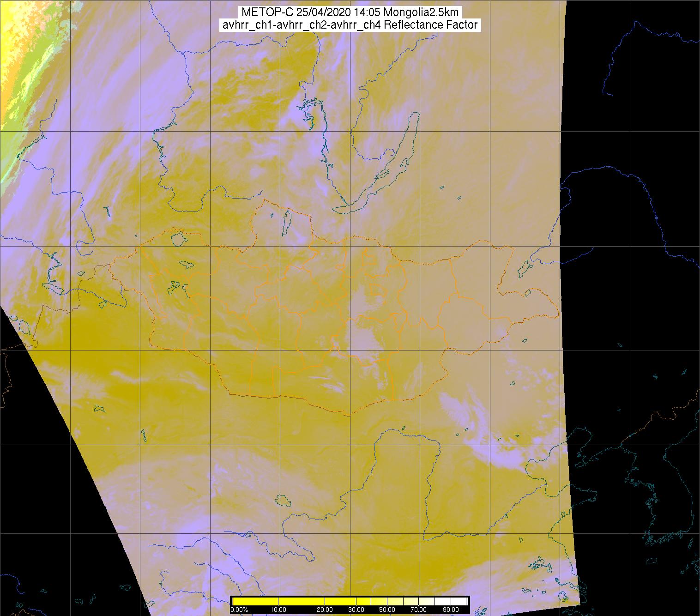The image size is (700, 616).
Task: Click the "30.00" label on the color scale
Action: [x=356, y=610]
